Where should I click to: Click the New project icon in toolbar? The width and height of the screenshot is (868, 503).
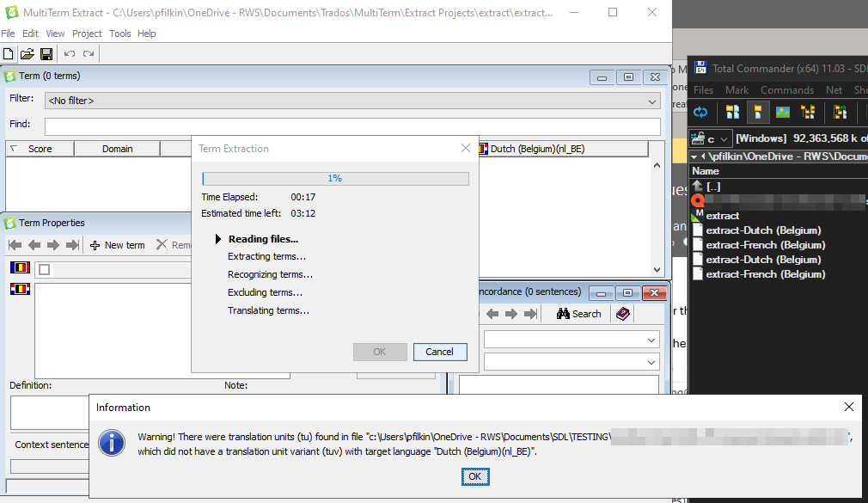coord(9,53)
